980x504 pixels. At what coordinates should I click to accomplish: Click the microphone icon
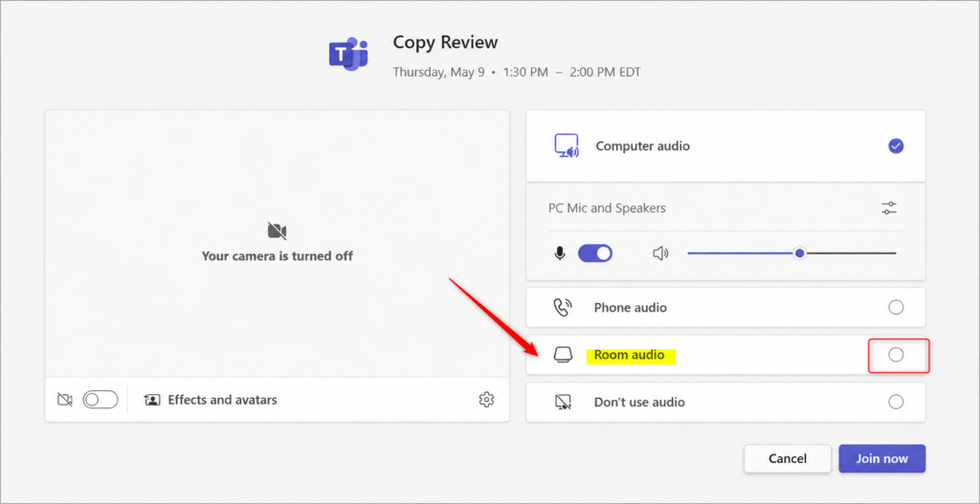click(560, 252)
